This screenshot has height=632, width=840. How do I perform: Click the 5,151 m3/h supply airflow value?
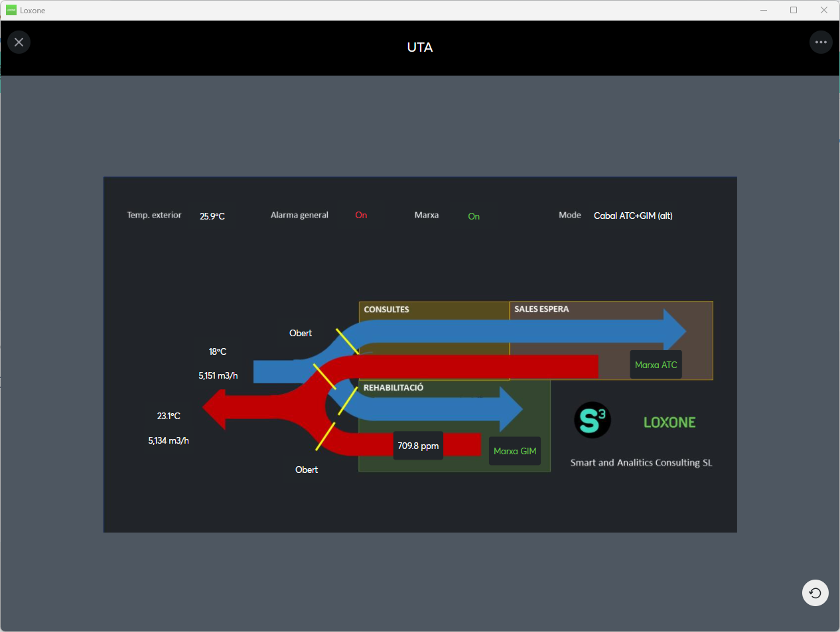218,375
